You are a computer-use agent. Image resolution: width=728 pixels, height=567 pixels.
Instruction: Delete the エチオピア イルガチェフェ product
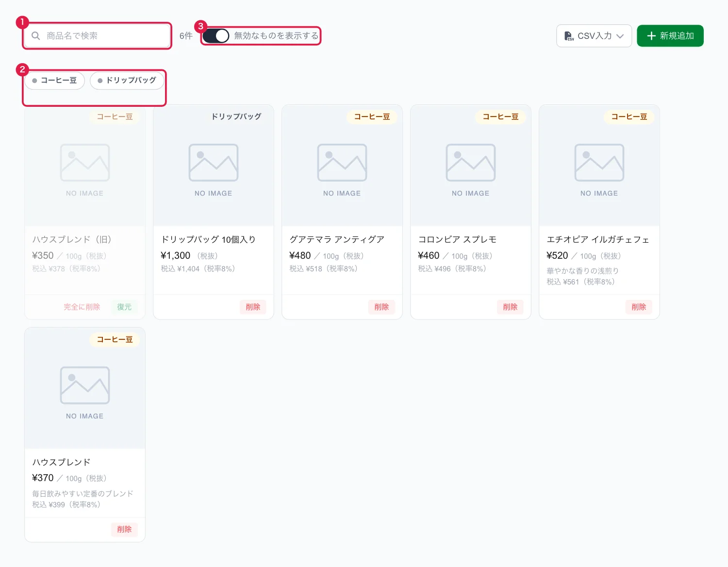639,307
